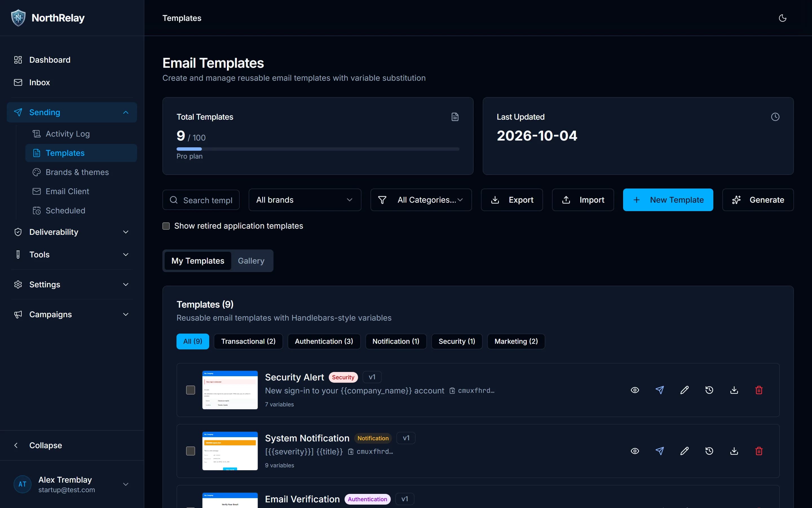
Task: Create a New Template
Action: [x=668, y=200]
